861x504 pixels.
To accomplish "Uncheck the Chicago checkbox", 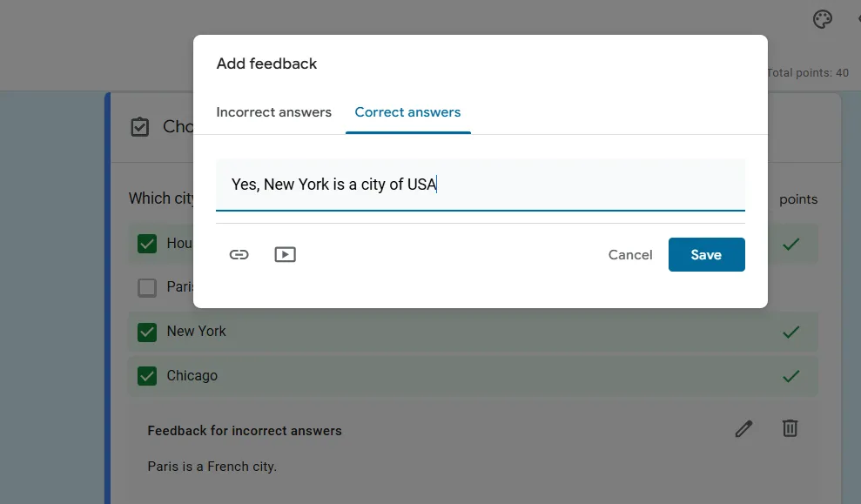I will pos(147,376).
